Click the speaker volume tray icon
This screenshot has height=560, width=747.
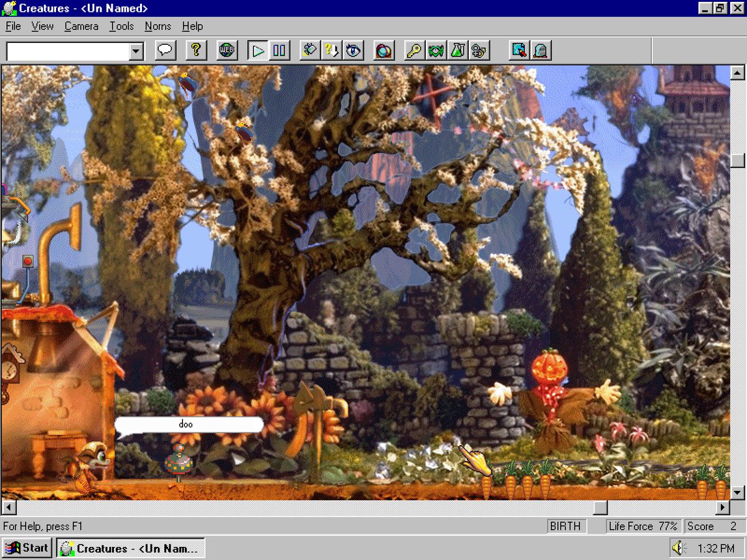[679, 548]
